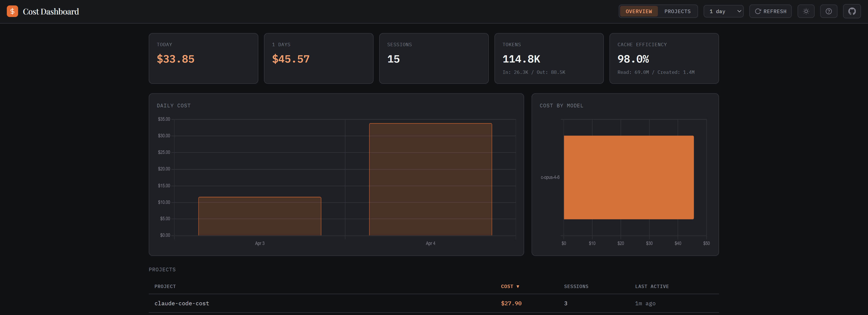The image size is (868, 315).
Task: Click the Apr 4 daily cost bar
Action: click(x=430, y=179)
